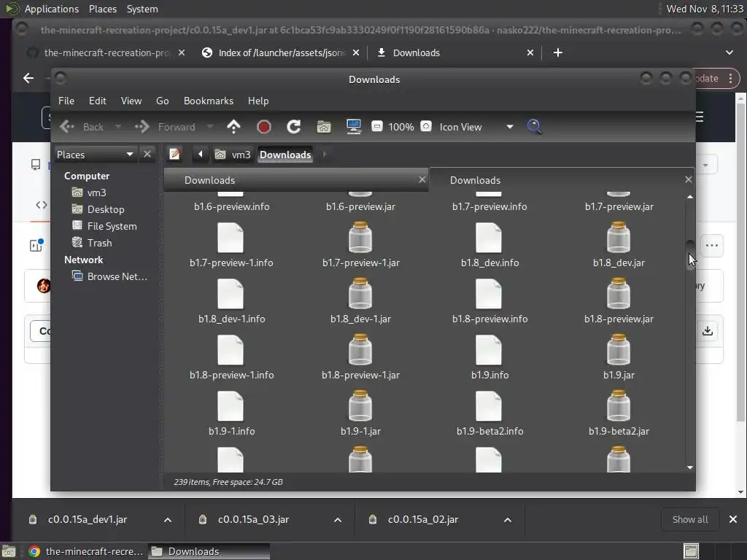Viewport: 747px width, 560px height.
Task: Switch to the left Downloads tab
Action: (x=210, y=180)
